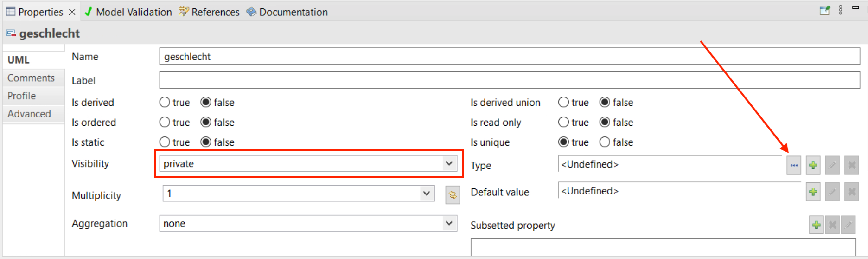868x259 pixels.
Task: Close the Properties tab with its X
Action: pos(72,12)
